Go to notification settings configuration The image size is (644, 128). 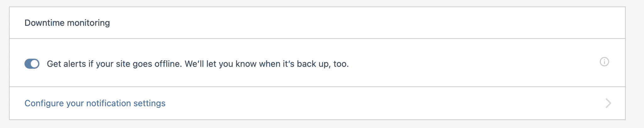(95, 103)
